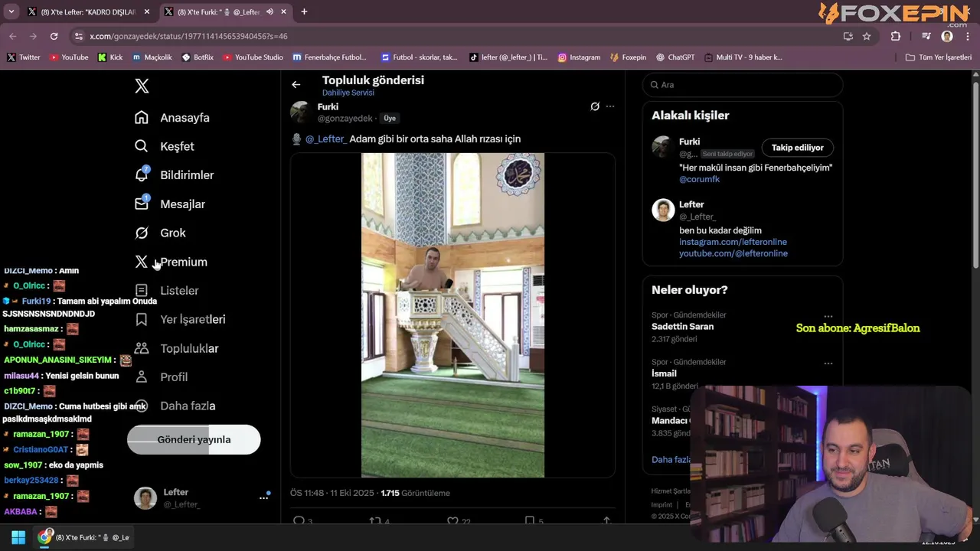The image size is (980, 551).
Task: Click the X logo in the sidebar
Action: [x=142, y=86]
